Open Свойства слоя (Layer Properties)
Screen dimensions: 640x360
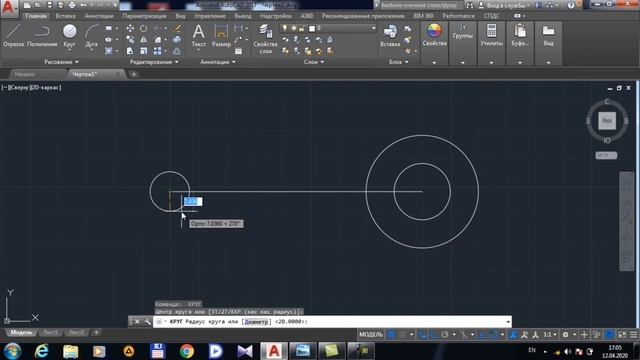click(x=265, y=39)
